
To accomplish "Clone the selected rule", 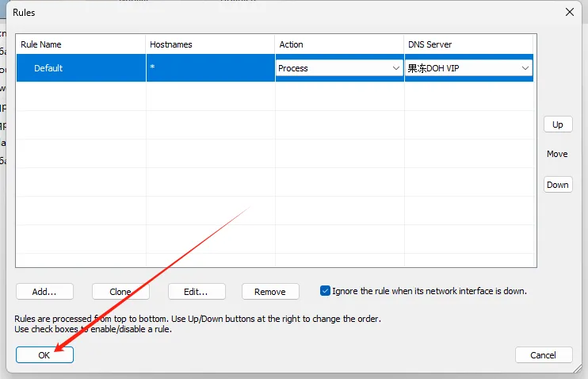I will click(x=120, y=292).
